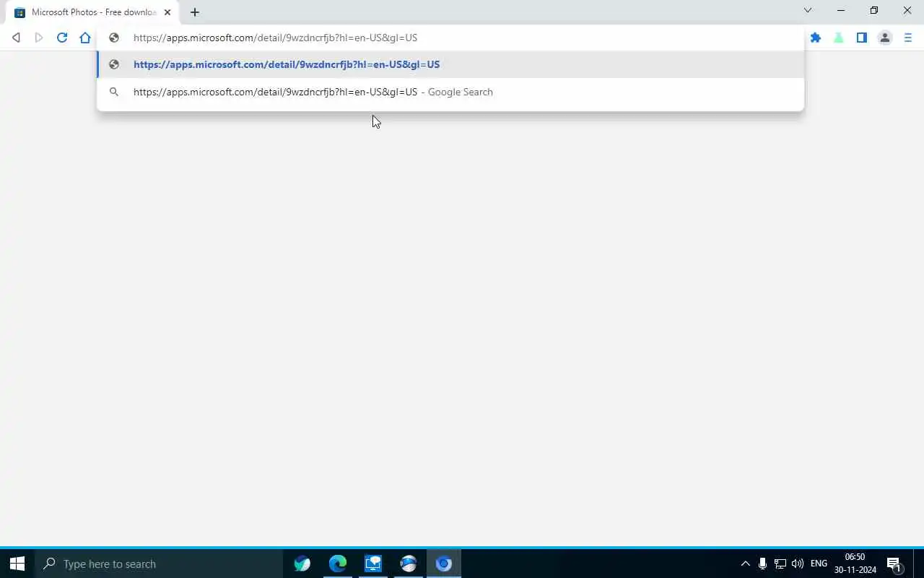Open the home page via the house icon
Screen dimensions: 924x578
85,38
